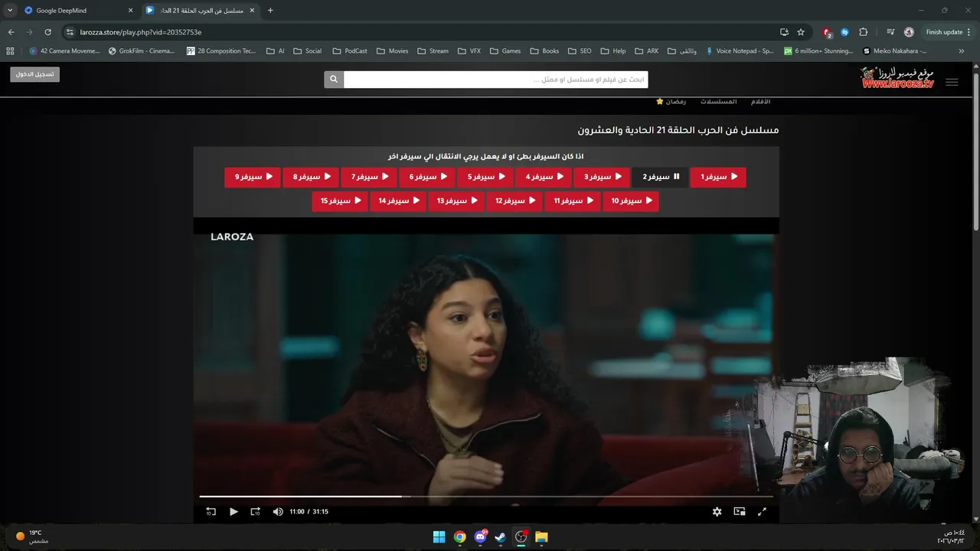Select the سيرفر 9 server
The height and width of the screenshot is (551, 980).
pos(253,177)
